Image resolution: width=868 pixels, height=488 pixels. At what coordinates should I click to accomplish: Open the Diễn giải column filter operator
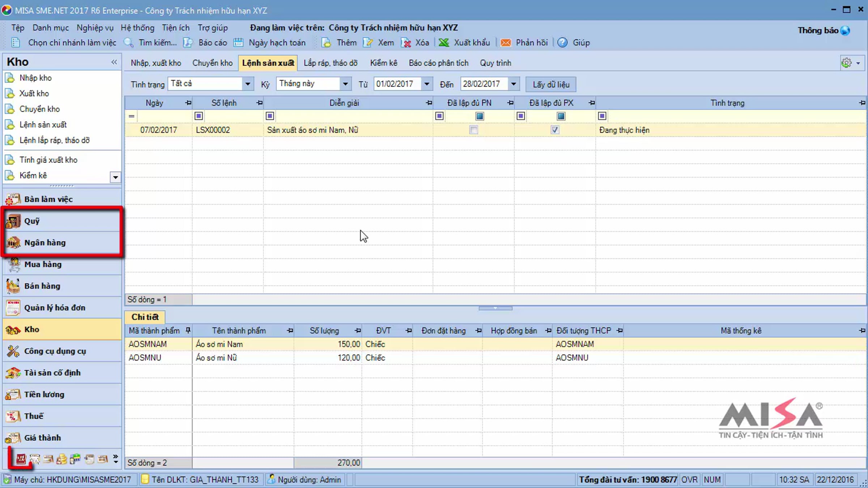[x=270, y=116]
